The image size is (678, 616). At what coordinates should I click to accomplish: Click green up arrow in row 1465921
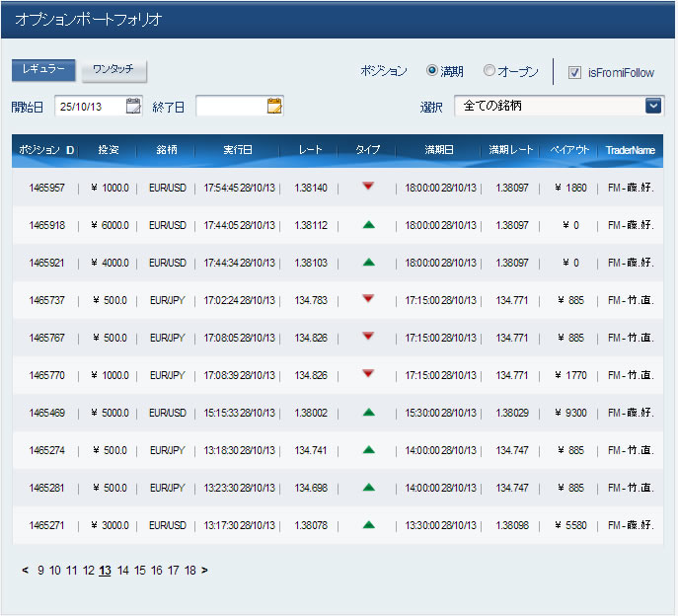(368, 263)
